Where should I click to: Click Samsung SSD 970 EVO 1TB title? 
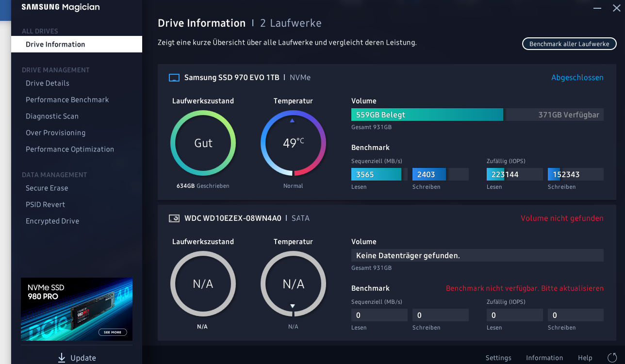click(232, 78)
